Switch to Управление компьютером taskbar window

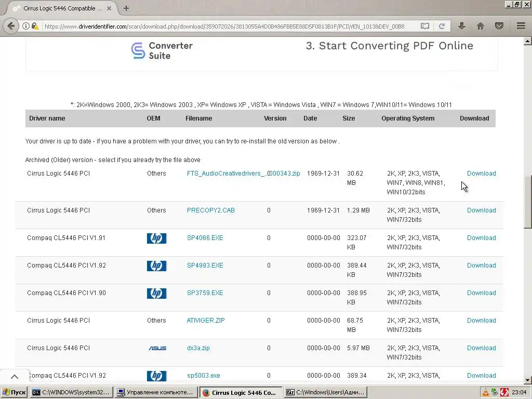(x=156, y=392)
